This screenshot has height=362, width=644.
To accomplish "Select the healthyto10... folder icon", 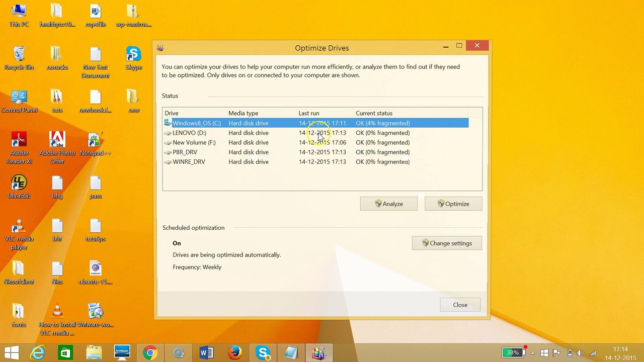I will 57,15.
